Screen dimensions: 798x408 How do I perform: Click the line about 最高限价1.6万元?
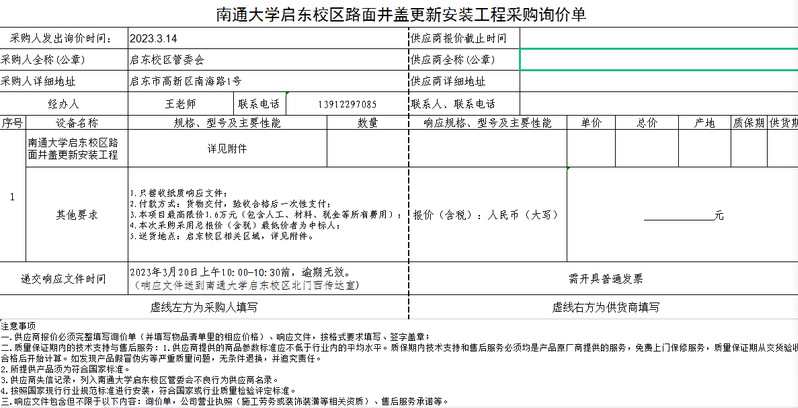(266, 215)
